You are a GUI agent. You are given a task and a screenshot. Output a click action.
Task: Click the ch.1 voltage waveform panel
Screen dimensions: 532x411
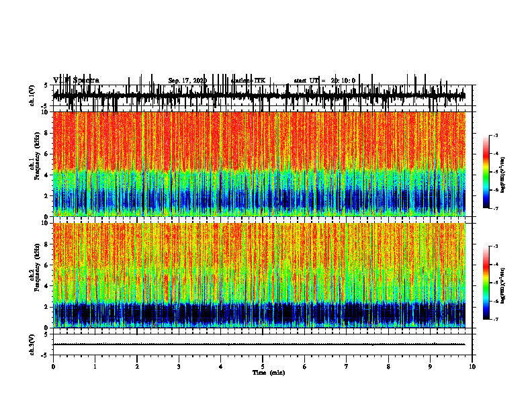[x=263, y=95]
